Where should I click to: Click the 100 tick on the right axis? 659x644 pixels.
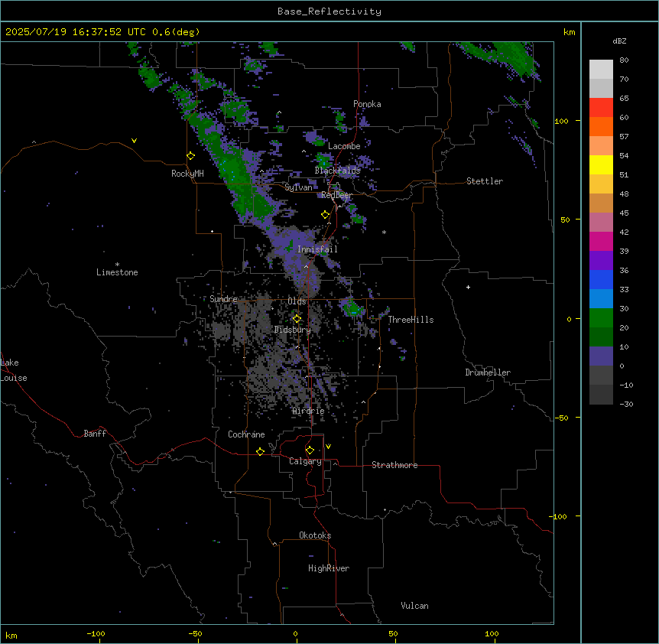click(x=561, y=121)
